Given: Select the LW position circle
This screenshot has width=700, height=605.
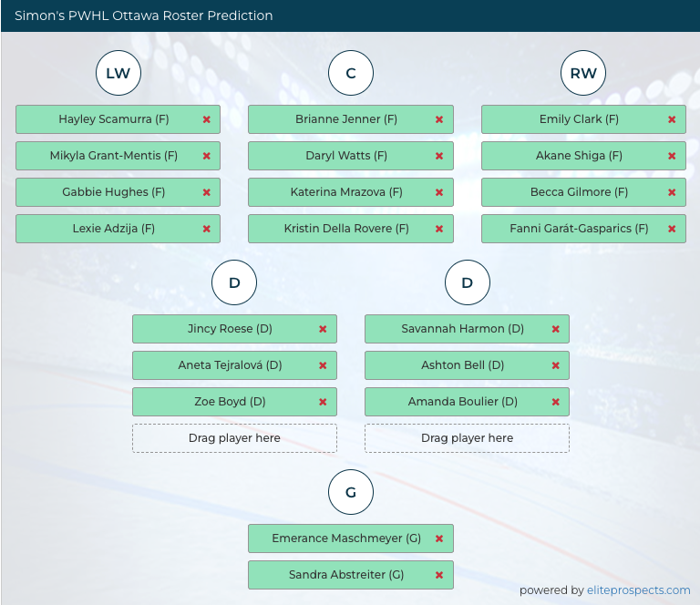Looking at the screenshot, I should coord(118,74).
